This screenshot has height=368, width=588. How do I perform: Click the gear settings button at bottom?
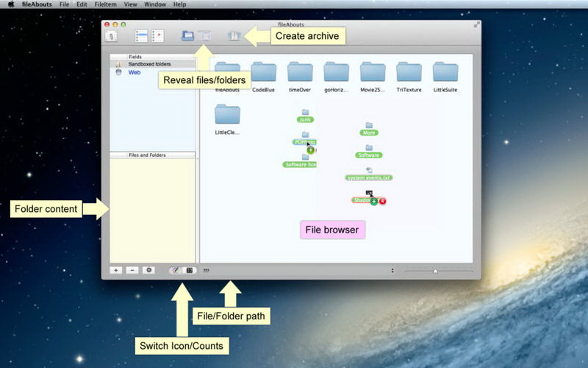point(149,270)
